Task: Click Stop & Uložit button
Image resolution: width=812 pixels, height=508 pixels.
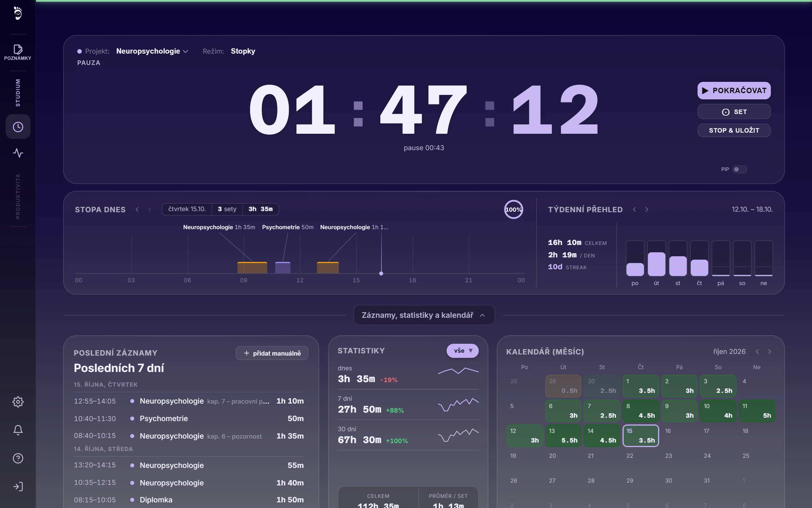Action: pos(734,130)
